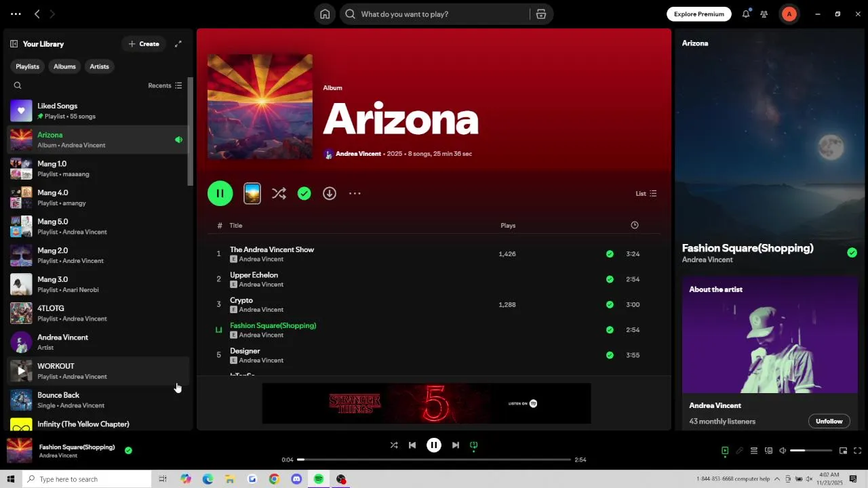Open the Recents sort dropdown
The height and width of the screenshot is (488, 868).
pyautogui.click(x=165, y=85)
